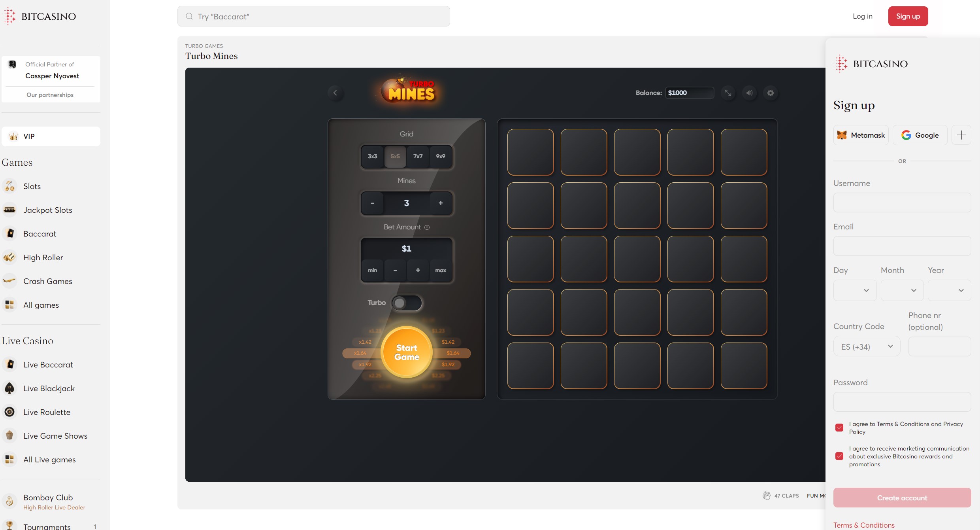The width and height of the screenshot is (980, 530).
Task: Click the Live Roulette category icon
Action: point(9,412)
